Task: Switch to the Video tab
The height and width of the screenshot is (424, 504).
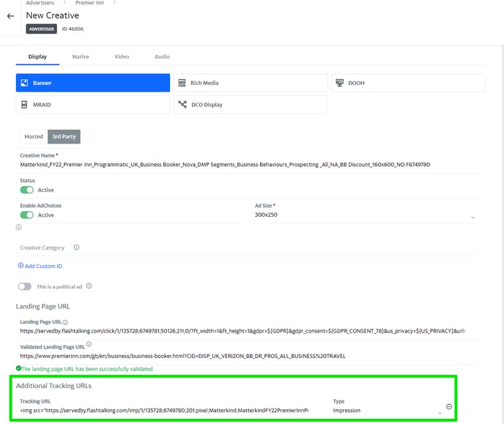Action: (122, 56)
